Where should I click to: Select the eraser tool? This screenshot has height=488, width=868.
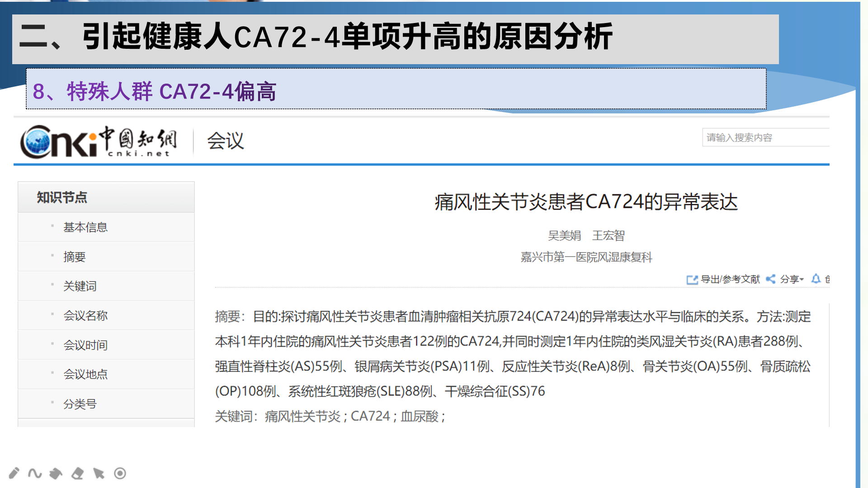click(76, 474)
